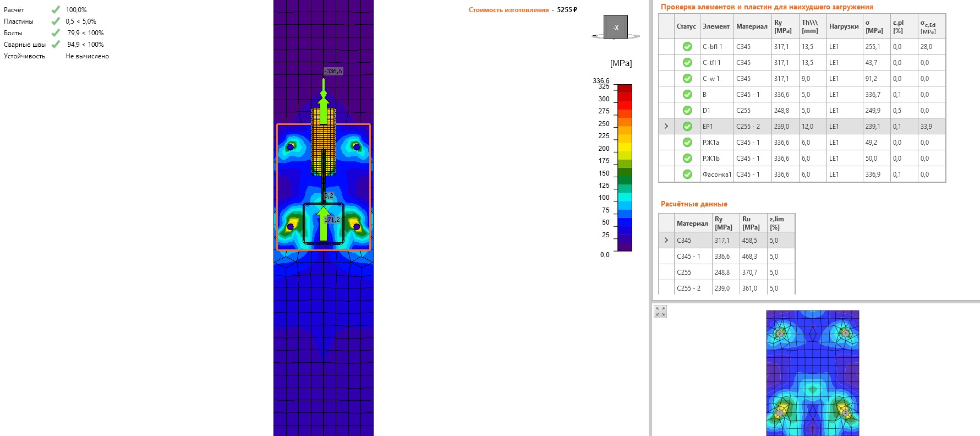
Task: Click the check mark next to Пластины
Action: (56, 21)
